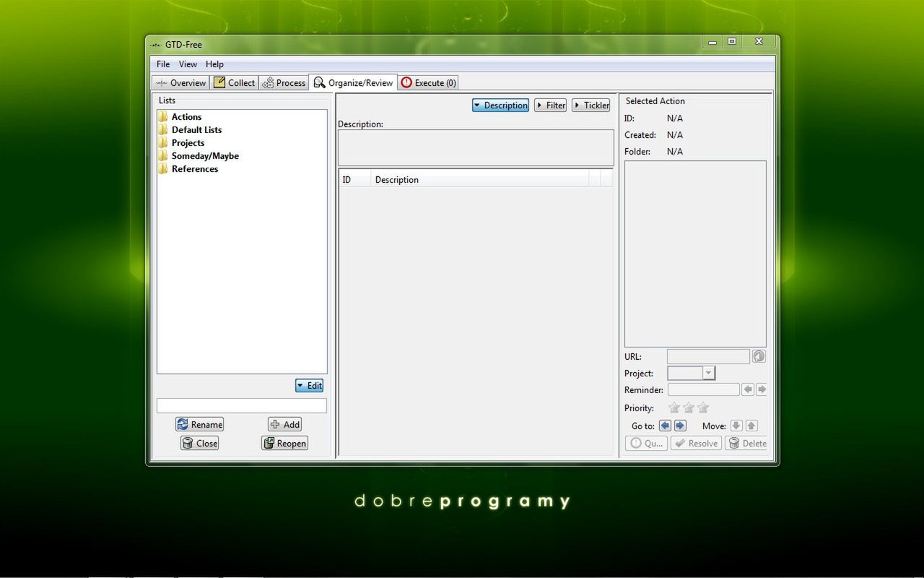
Task: Select the Actions folder in Lists
Action: click(x=186, y=117)
